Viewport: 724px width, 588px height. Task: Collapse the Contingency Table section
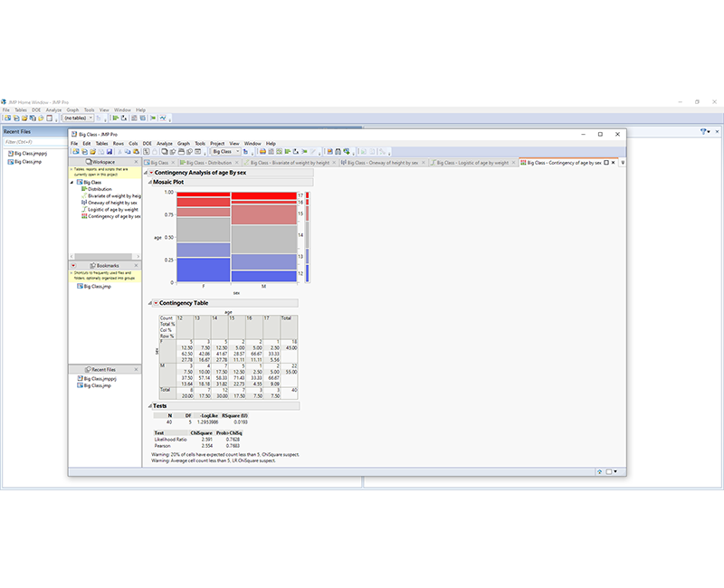(x=151, y=301)
